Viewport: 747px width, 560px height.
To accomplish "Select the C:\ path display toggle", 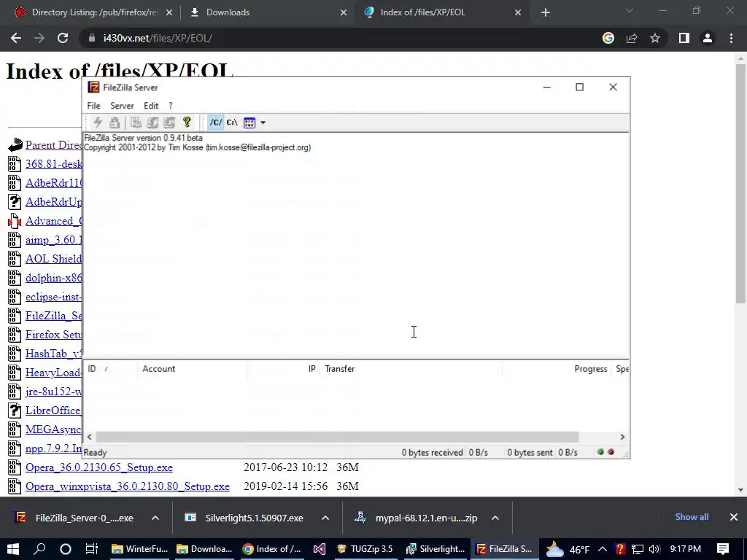I will click(x=232, y=122).
